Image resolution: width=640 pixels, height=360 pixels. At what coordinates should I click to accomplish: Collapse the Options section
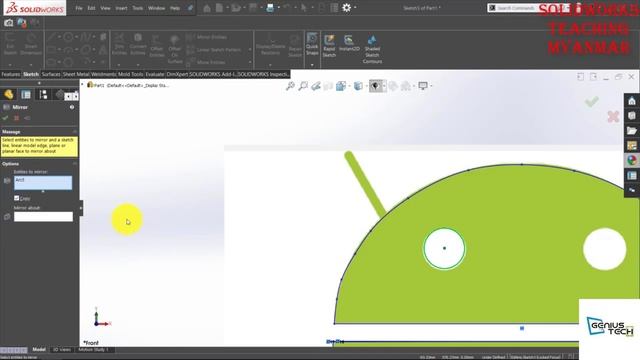[x=75, y=164]
